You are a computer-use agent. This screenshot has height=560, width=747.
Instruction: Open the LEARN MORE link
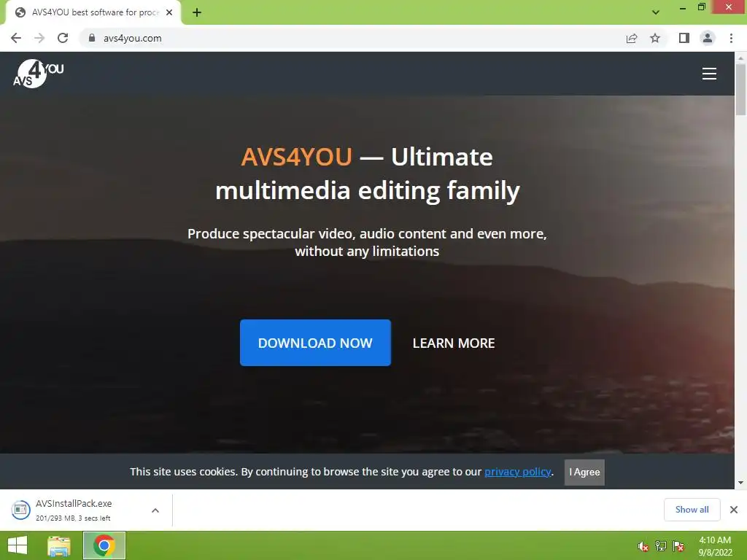(x=454, y=343)
